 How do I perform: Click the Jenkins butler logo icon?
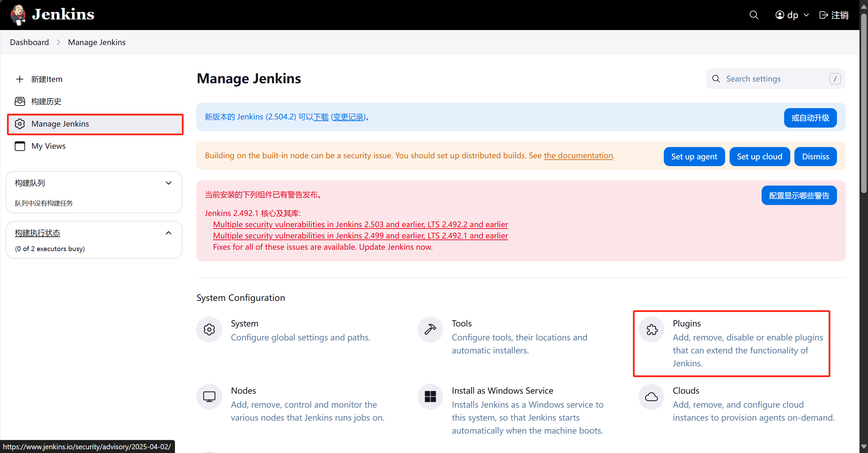(18, 15)
